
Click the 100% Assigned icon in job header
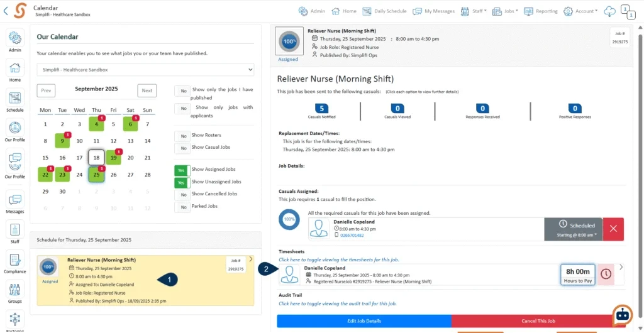[x=288, y=41]
